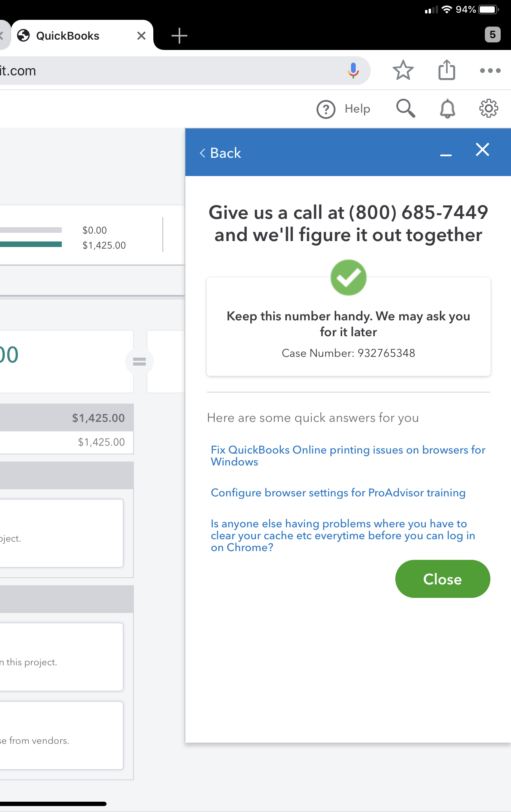Image resolution: width=511 pixels, height=812 pixels.
Task: Open the browser share icon
Action: pos(446,70)
